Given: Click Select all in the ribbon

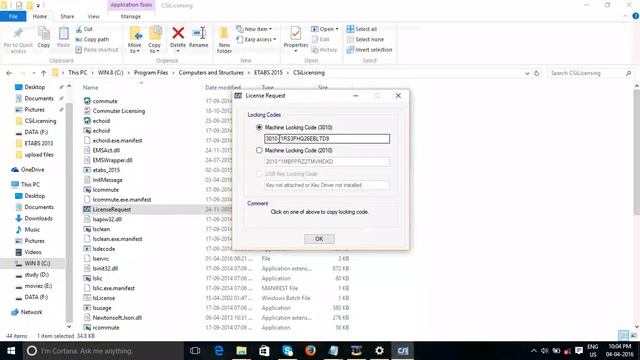Looking at the screenshot, I should coord(362,29).
